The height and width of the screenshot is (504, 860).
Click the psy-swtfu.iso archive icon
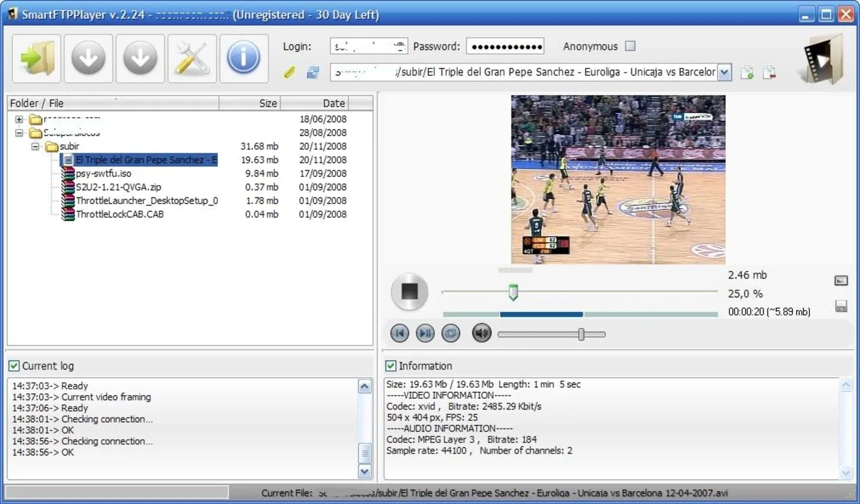[67, 173]
